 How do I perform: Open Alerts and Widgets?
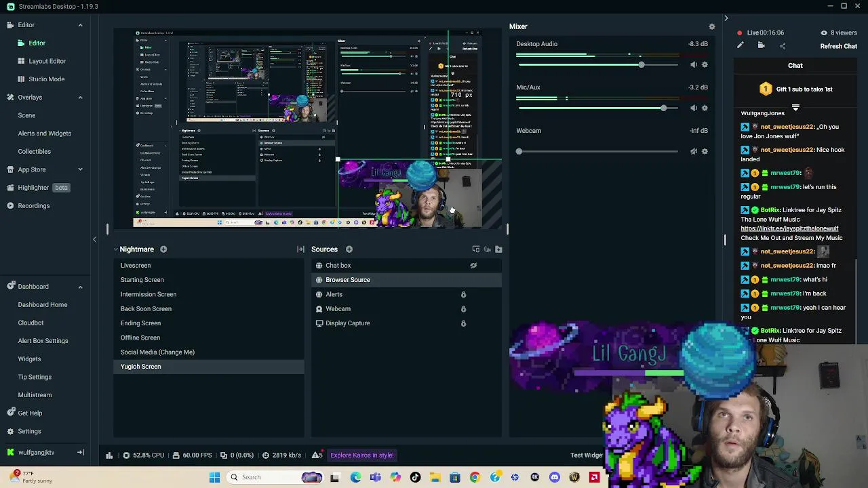44,133
